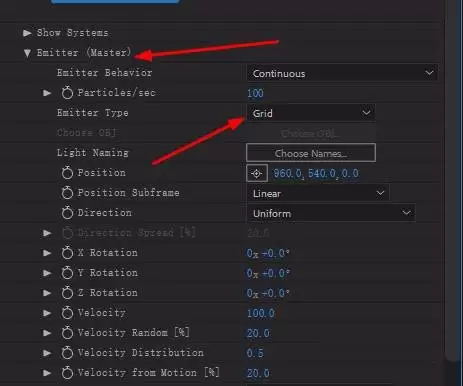Enable the Velocity Random stopwatch icon
Image resolution: width=463 pixels, height=386 pixels.
[67, 333]
